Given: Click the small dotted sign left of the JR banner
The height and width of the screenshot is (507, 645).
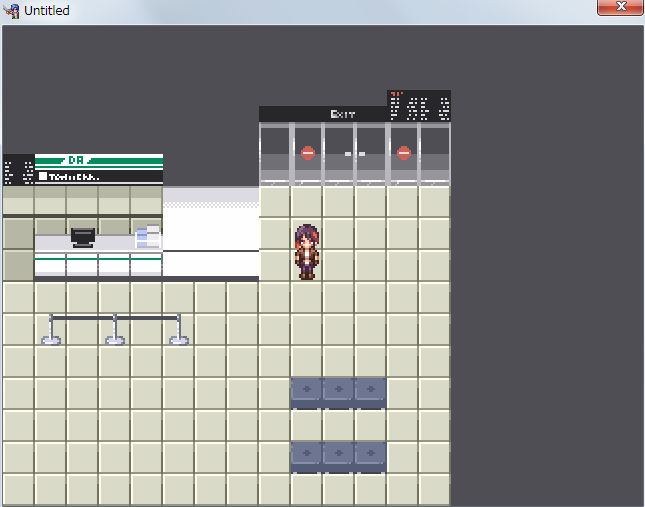Looking at the screenshot, I should click(x=19, y=170).
